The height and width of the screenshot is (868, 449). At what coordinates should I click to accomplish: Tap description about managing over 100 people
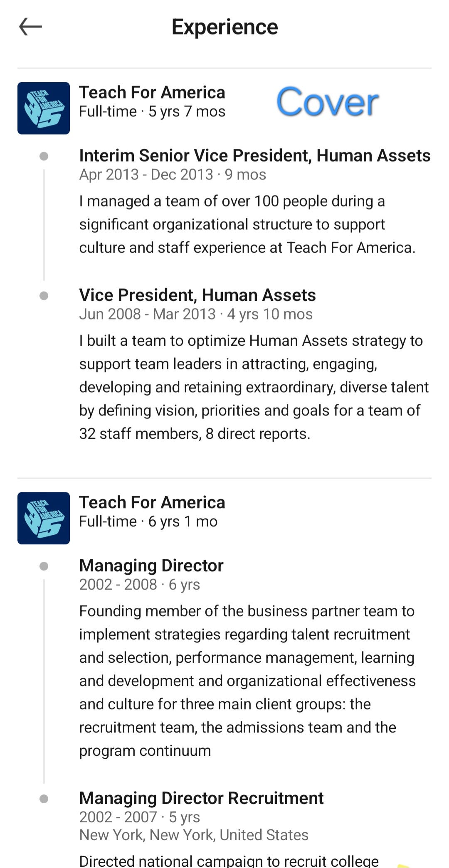(x=247, y=224)
